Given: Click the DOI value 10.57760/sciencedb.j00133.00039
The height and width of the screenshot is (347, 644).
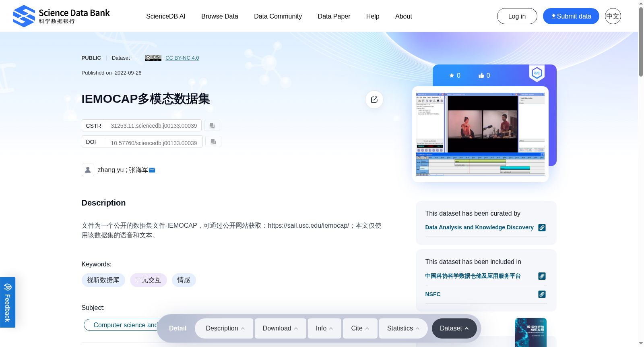Looking at the screenshot, I should pos(154,143).
